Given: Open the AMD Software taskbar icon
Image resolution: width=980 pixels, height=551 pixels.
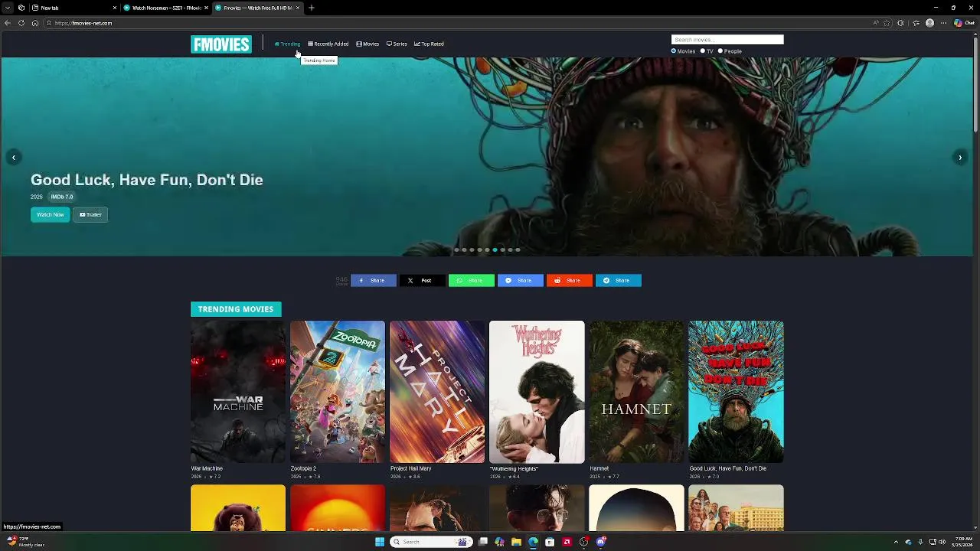Looking at the screenshot, I should (567, 542).
